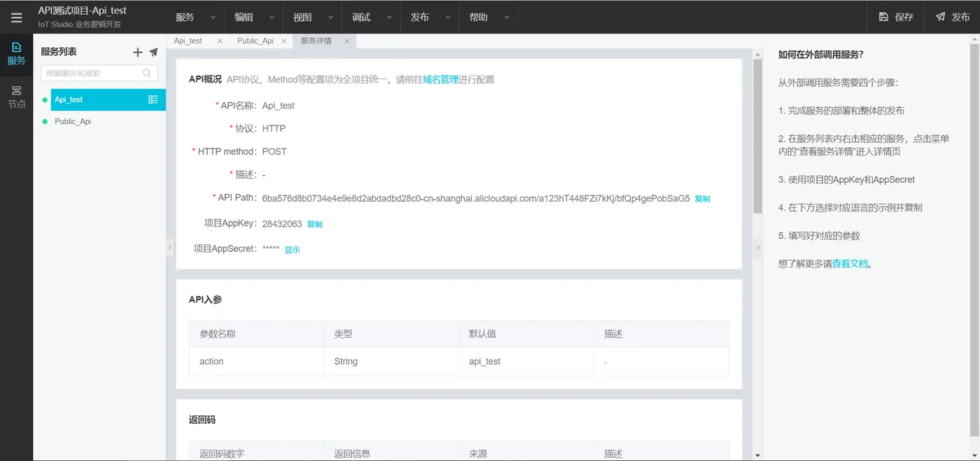Select the 节点 sidebar icon
This screenshot has width=980, height=461.
[x=16, y=97]
